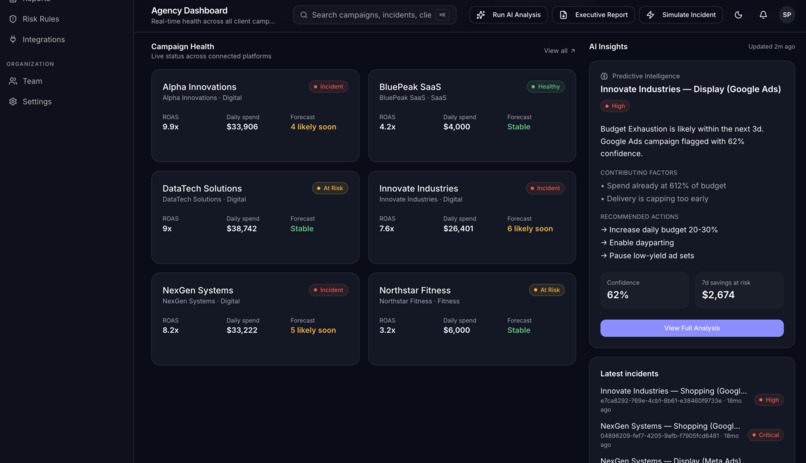Click Incident badge on NexGen Systems card
806x463 pixels.
point(328,290)
